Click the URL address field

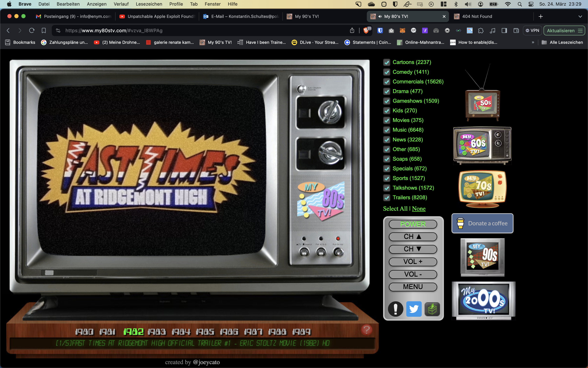[204, 30]
